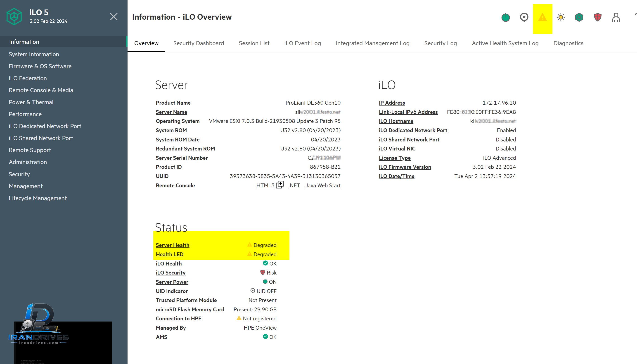Viewport: 637px width, 364px height.
Task: Open the iLO Firmware Version link
Action: pos(405,167)
